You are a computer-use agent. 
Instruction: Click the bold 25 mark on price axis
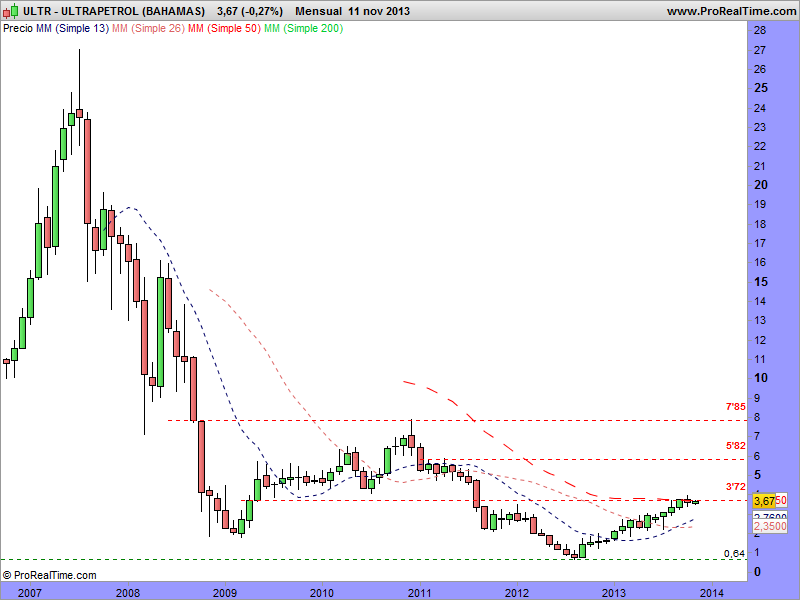[x=761, y=88]
